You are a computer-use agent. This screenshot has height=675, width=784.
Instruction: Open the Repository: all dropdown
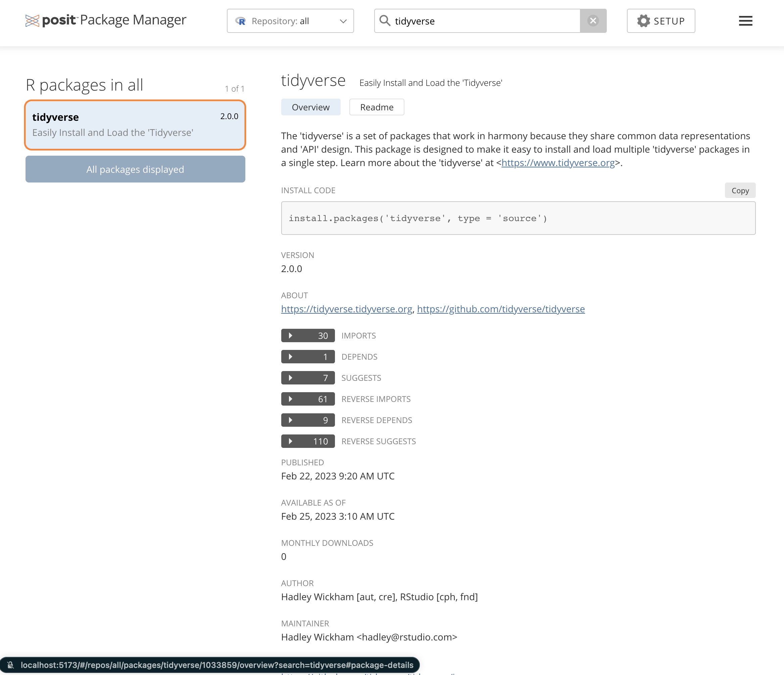click(x=290, y=21)
